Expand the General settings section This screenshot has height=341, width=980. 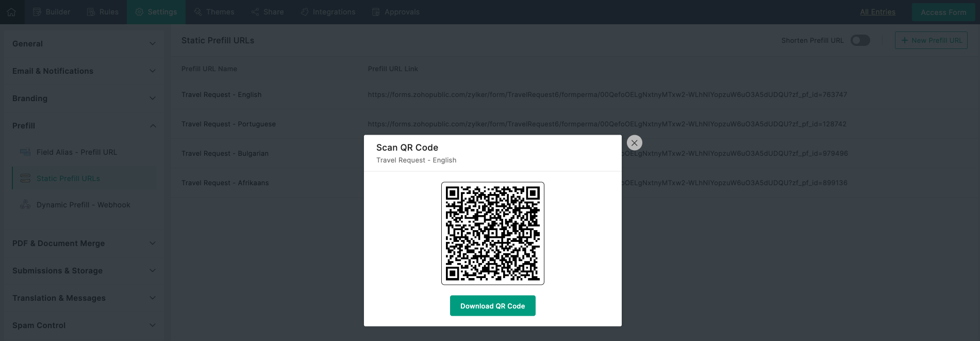[153, 44]
